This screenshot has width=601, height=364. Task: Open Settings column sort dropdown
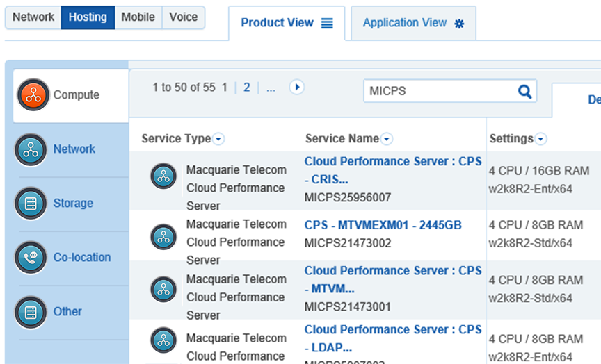click(540, 138)
